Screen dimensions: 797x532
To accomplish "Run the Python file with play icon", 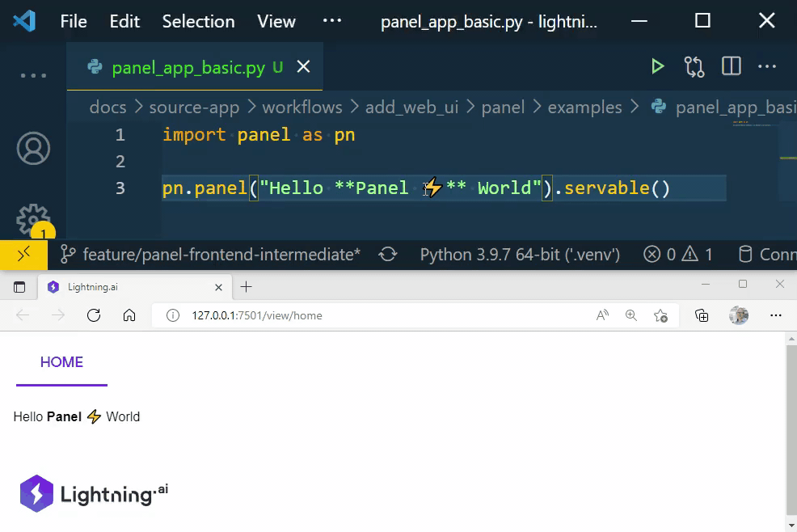I will (658, 67).
